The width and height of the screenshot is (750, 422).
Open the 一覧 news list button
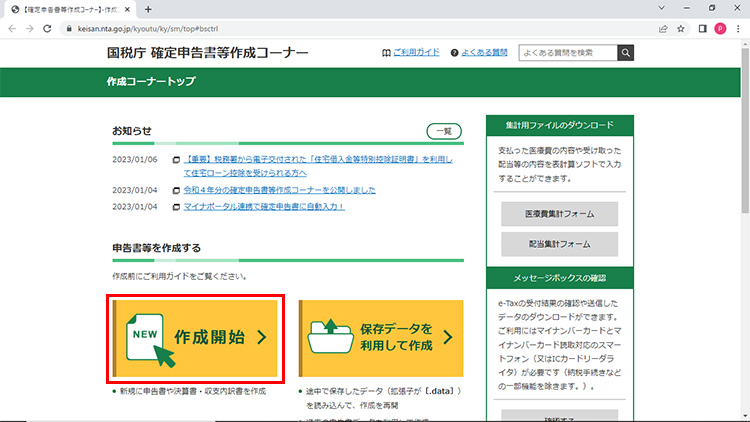pos(444,131)
